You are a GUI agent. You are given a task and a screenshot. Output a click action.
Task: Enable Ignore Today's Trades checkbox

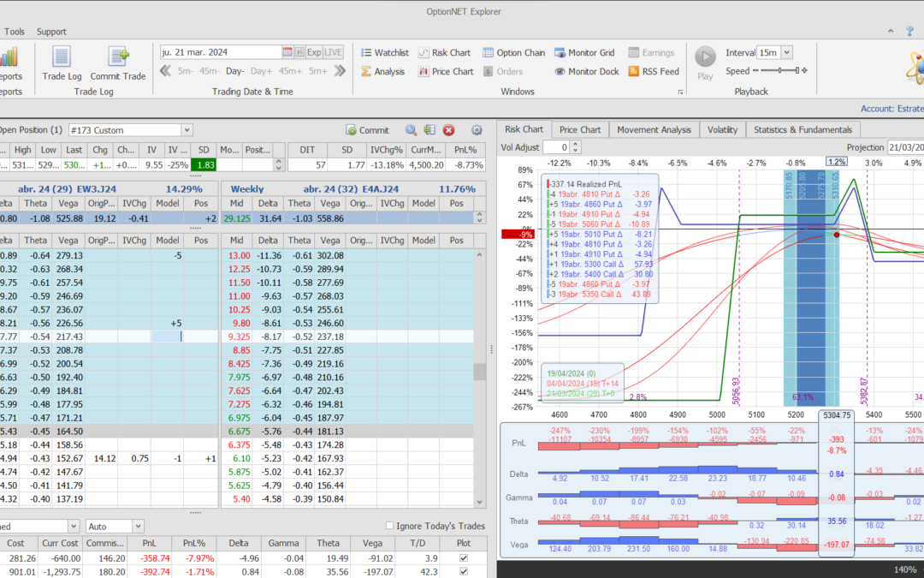click(390, 526)
